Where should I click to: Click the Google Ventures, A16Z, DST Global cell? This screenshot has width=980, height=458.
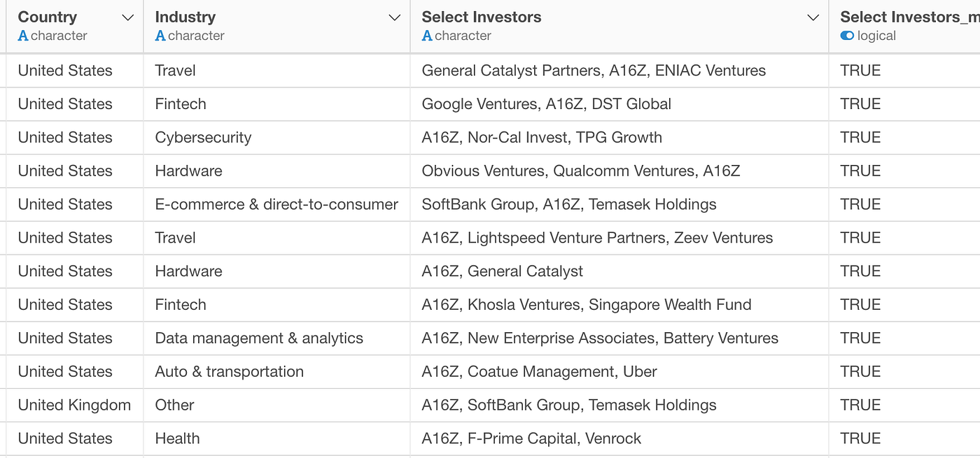(x=546, y=104)
